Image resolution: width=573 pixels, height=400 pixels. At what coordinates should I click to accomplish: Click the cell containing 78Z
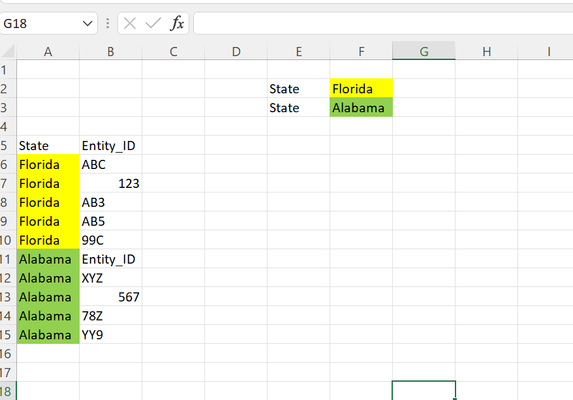110,316
